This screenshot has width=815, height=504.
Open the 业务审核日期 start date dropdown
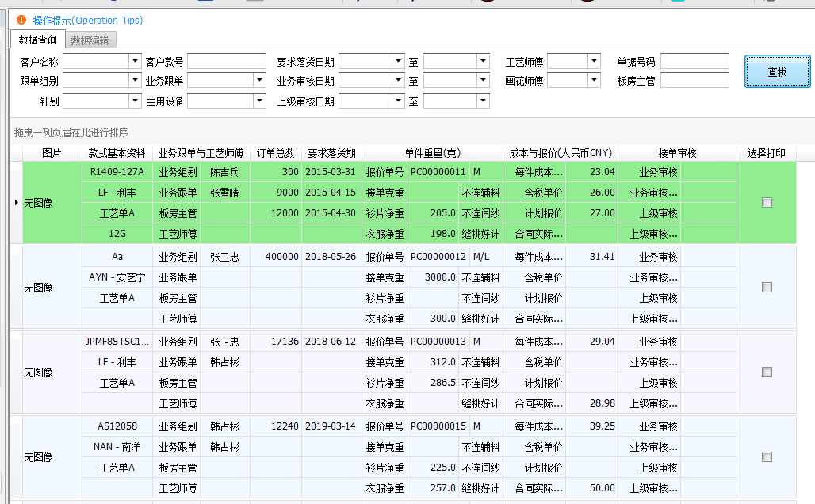pos(398,81)
